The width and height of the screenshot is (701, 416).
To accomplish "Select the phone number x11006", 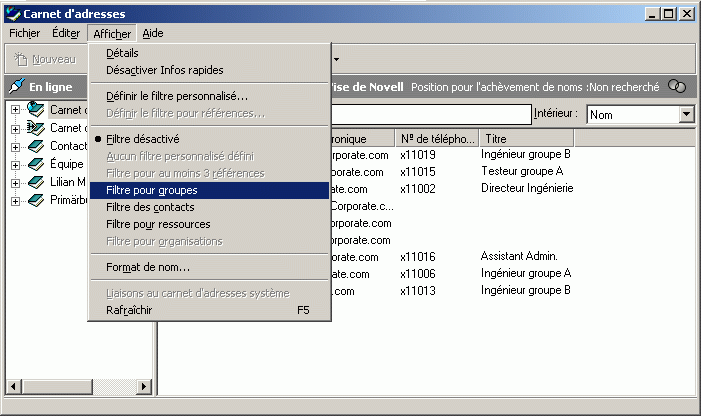I will coord(418,274).
